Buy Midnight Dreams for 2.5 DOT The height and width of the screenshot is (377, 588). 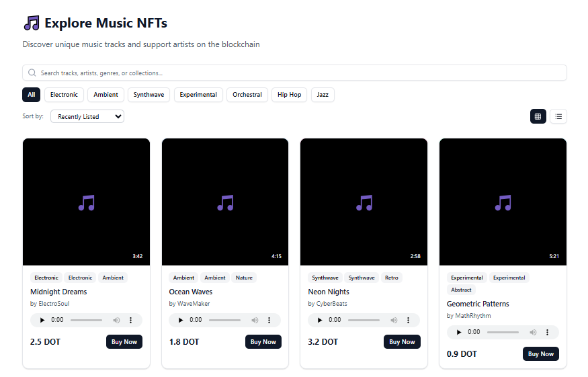point(124,342)
